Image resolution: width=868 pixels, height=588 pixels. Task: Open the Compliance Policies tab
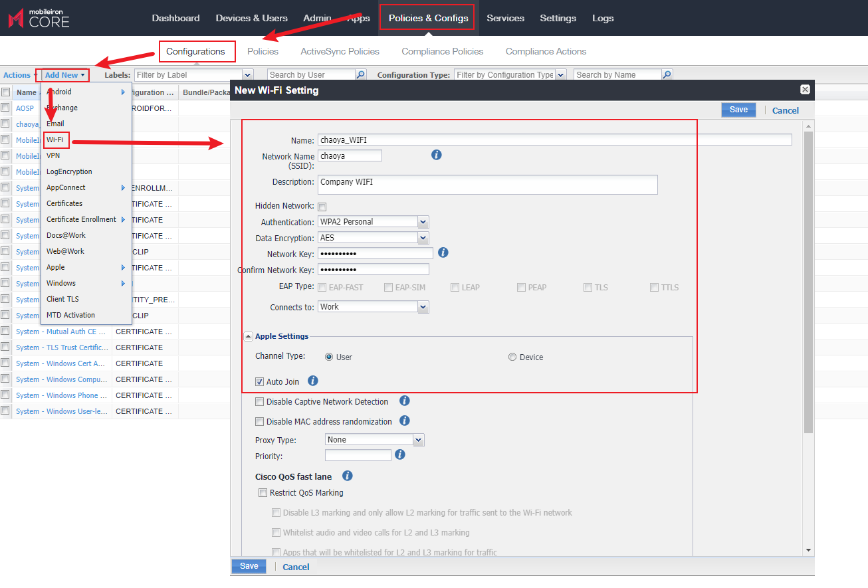tap(442, 51)
